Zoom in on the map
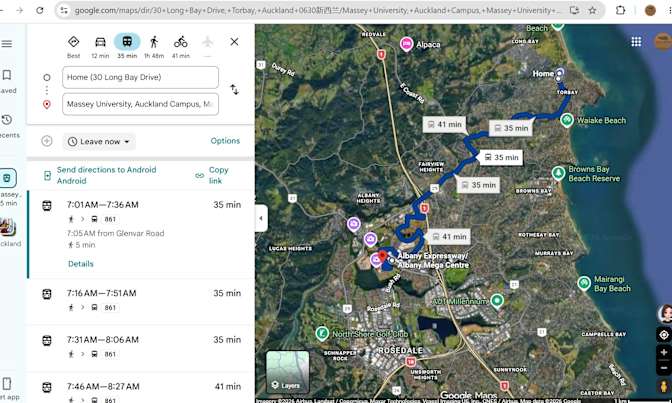Viewport: 672px width, 403px height. coord(664,352)
